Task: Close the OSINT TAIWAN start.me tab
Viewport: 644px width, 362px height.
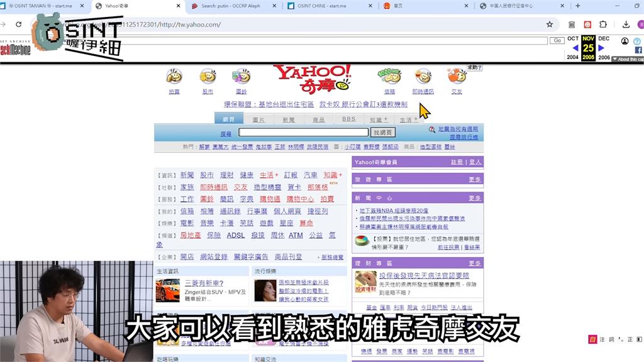Action: [x=82, y=6]
